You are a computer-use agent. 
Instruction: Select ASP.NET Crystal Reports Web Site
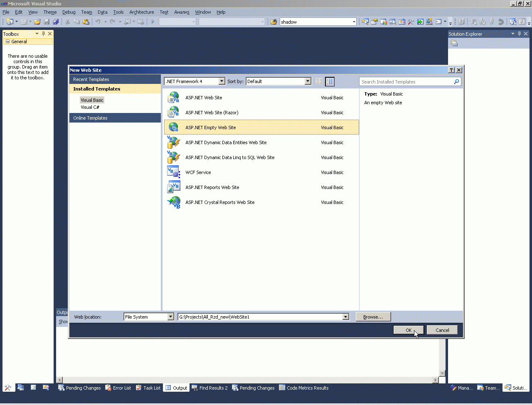[x=261, y=202]
